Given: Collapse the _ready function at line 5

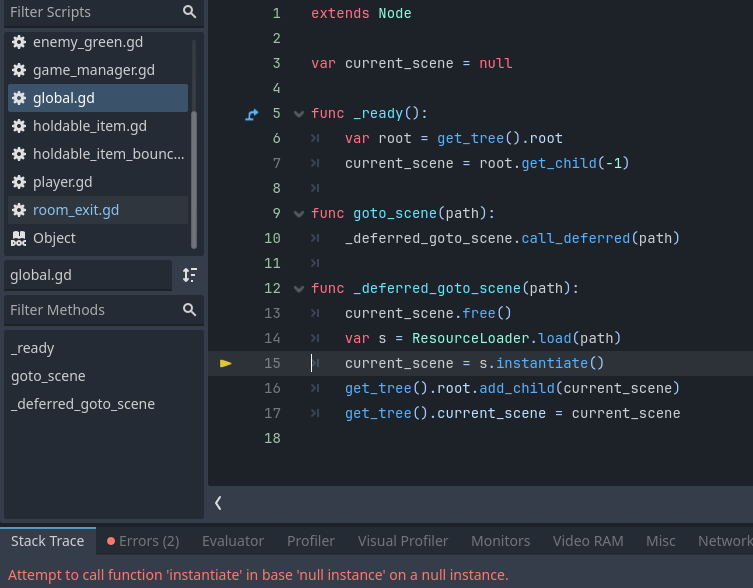Looking at the screenshot, I should 299,114.
